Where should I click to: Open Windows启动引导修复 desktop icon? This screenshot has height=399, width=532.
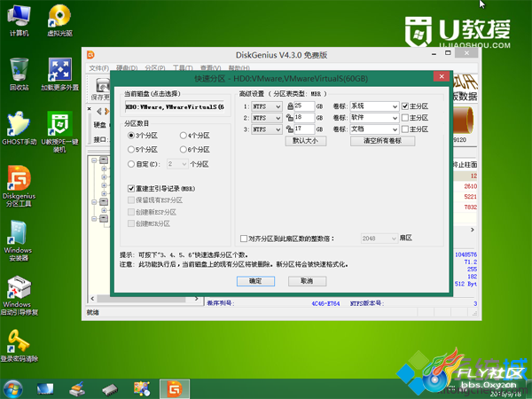[x=19, y=295]
